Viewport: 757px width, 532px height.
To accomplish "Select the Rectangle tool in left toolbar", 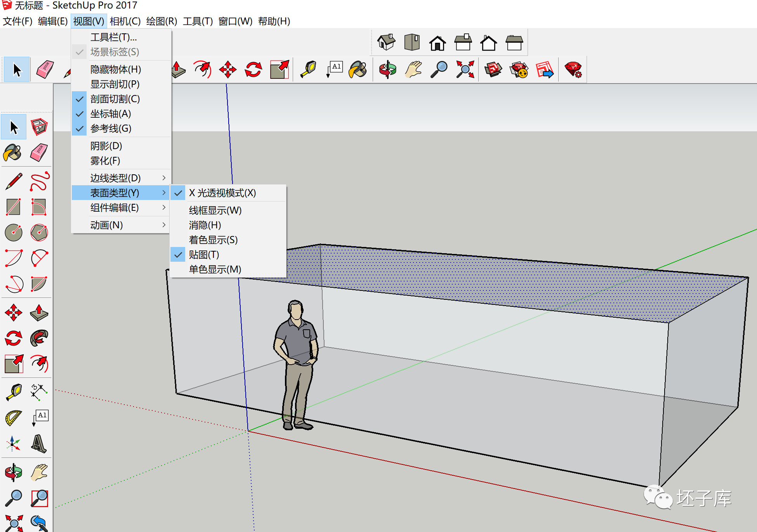I will tap(14, 207).
